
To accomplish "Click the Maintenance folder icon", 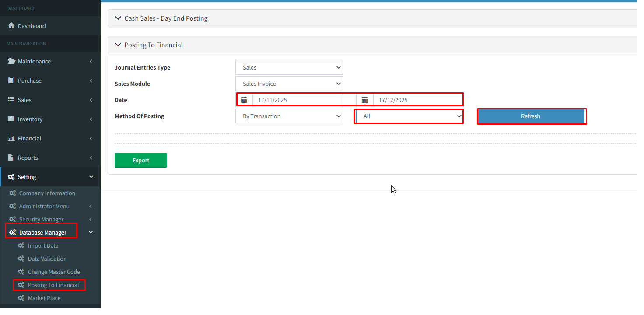I will (x=11, y=61).
